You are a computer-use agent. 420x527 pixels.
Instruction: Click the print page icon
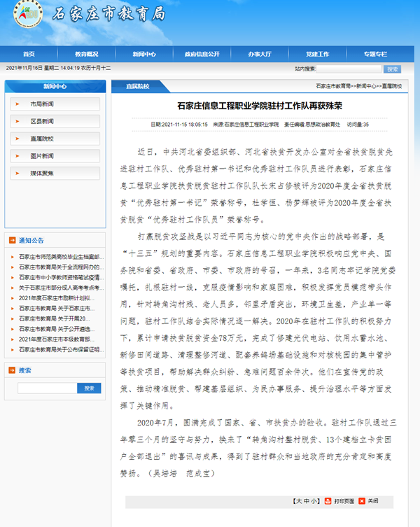(328, 501)
